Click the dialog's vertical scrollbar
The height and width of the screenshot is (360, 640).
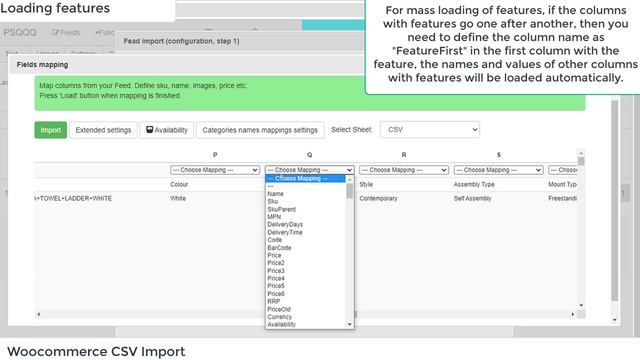pyautogui.click(x=615, y=200)
